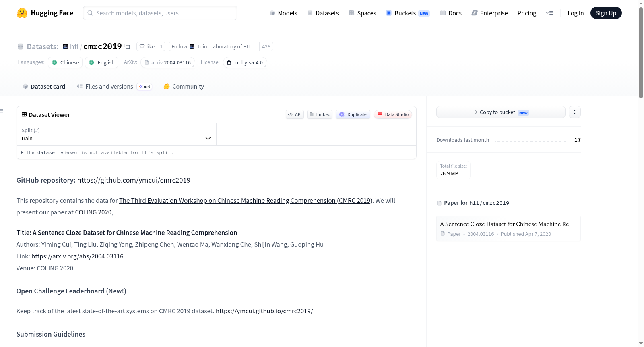Open the GitHub ymcui/cmrc2019 repository link

134,180
